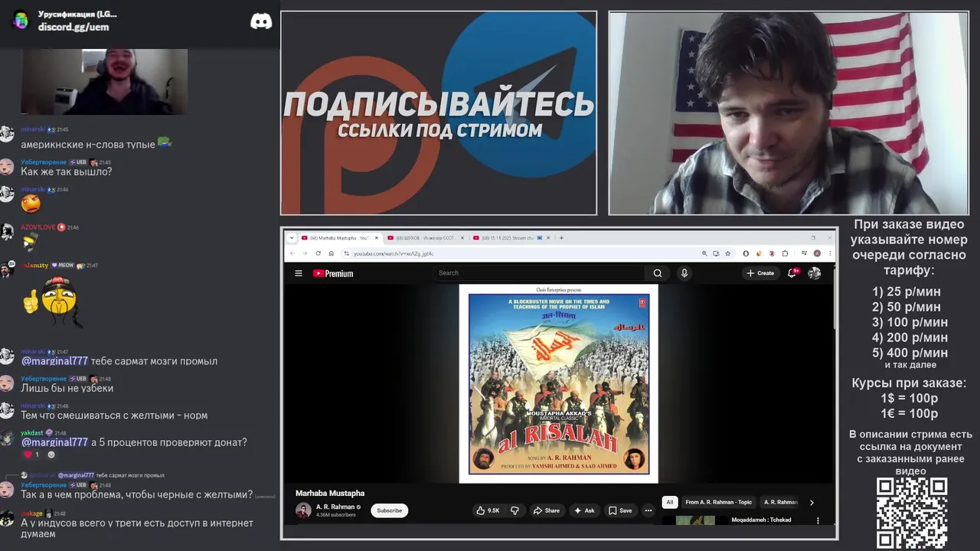
Task: Open more actions ellipsis under video
Action: (x=648, y=510)
